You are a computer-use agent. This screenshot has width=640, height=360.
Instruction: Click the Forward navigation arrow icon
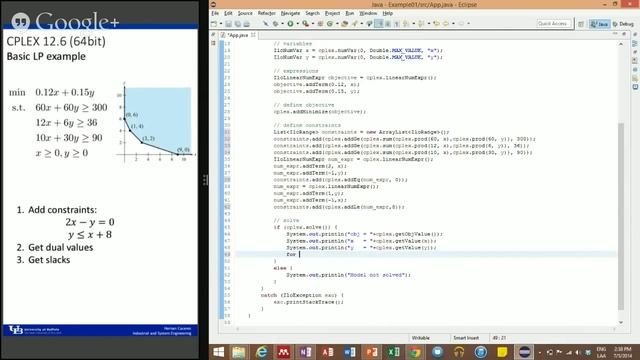coord(461,24)
